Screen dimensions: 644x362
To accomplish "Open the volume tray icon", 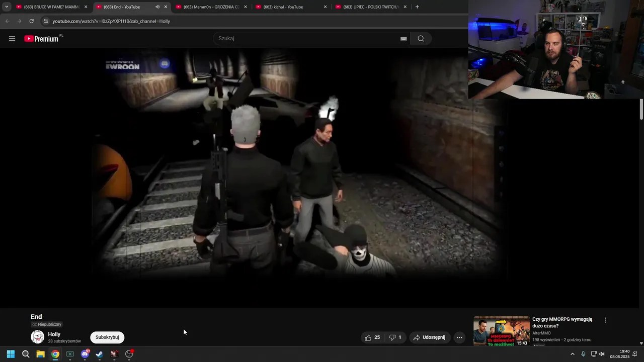I will [602, 354].
